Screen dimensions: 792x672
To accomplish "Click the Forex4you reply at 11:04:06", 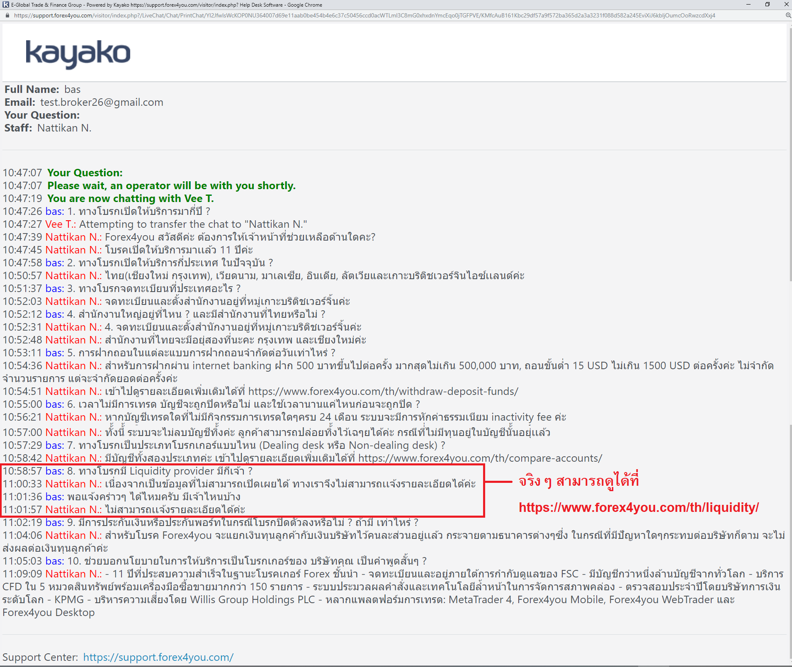I will [x=394, y=541].
